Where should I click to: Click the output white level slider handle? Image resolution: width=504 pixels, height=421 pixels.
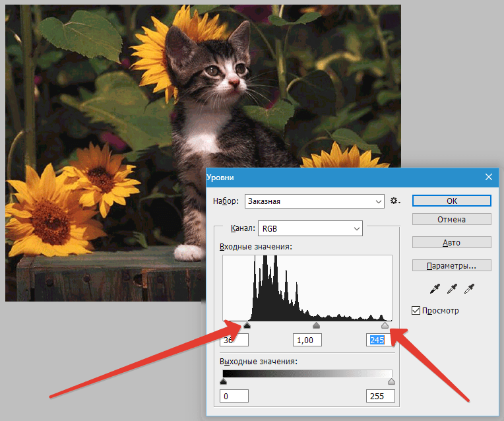pos(391,381)
